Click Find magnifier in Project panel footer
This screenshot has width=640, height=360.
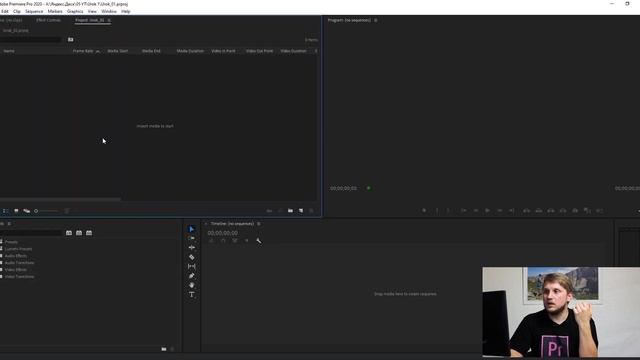(280, 211)
